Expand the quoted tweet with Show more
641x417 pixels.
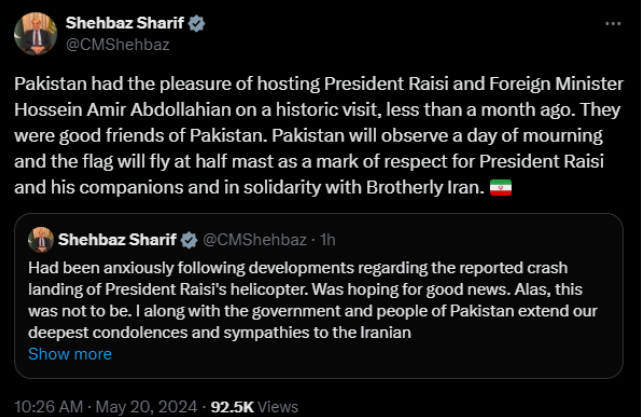click(x=70, y=354)
